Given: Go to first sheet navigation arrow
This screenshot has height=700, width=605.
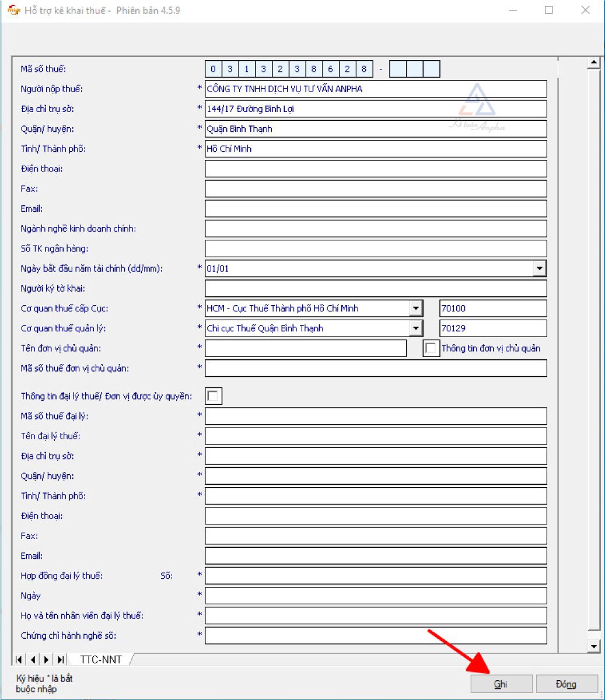Looking at the screenshot, I should point(19,659).
